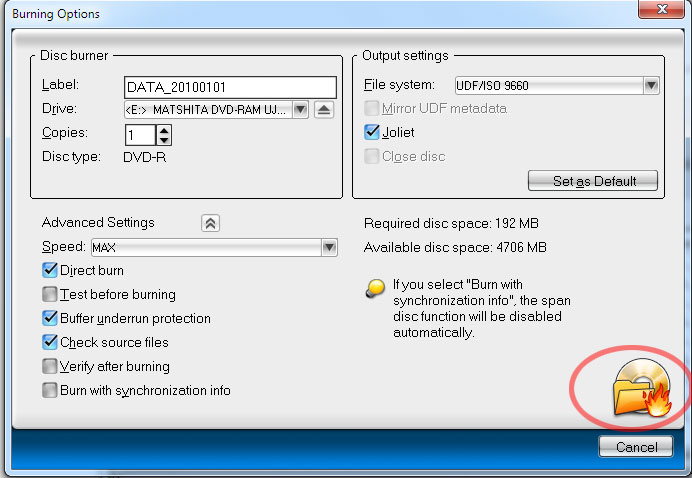Click the Cancel button
This screenshot has width=692, height=478.
[x=636, y=447]
